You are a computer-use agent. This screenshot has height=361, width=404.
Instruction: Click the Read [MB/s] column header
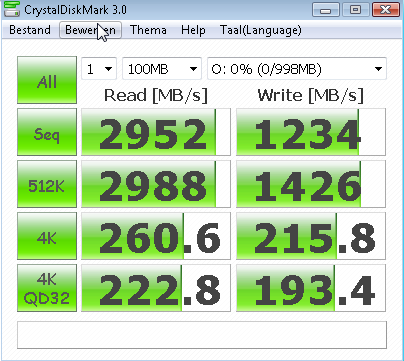[156, 95]
